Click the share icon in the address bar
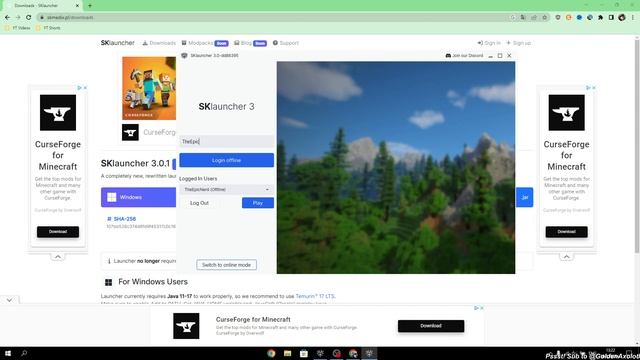 tap(534, 18)
